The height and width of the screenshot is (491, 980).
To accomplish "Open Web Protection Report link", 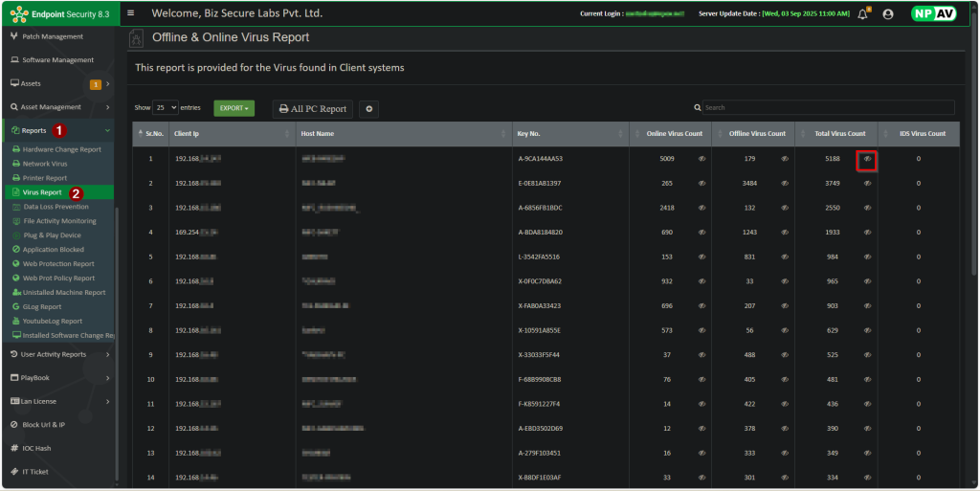I will point(58,264).
